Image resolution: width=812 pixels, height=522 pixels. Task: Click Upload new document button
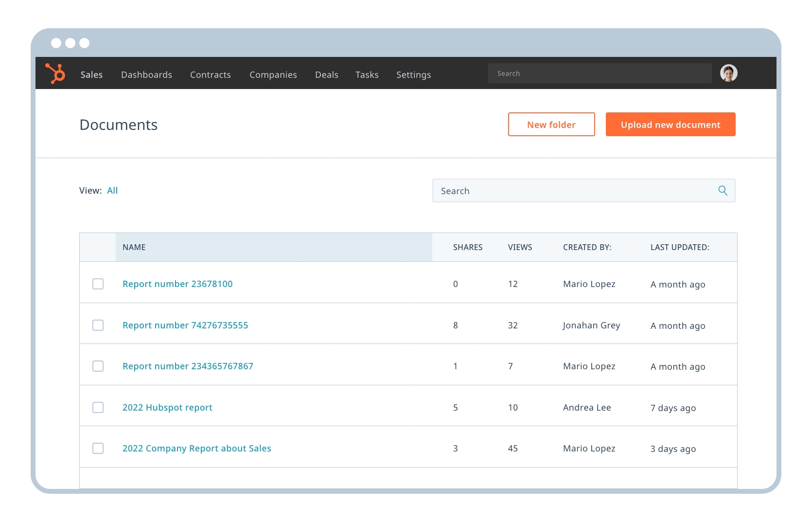[671, 125]
